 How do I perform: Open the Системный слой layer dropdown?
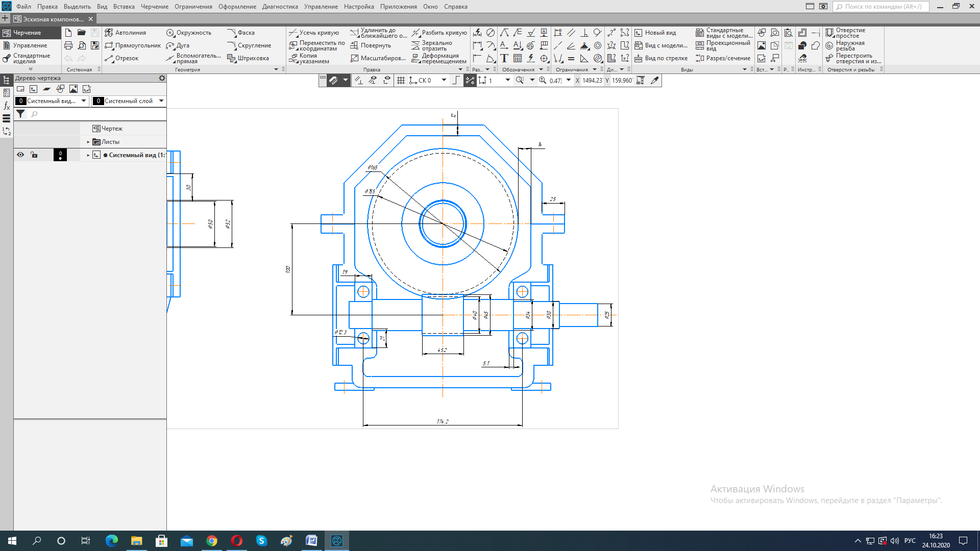coord(161,101)
